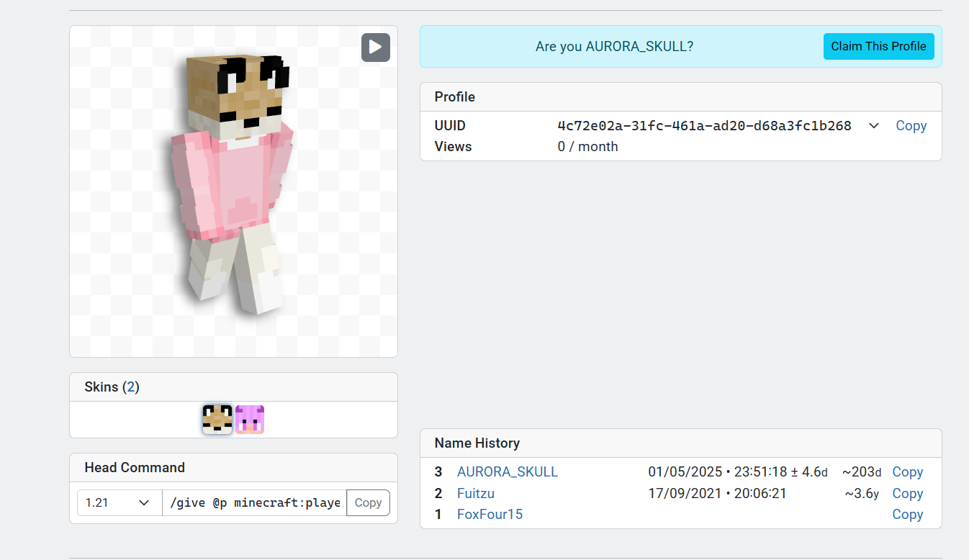Copy the name FoxFour15 from history

(x=907, y=515)
